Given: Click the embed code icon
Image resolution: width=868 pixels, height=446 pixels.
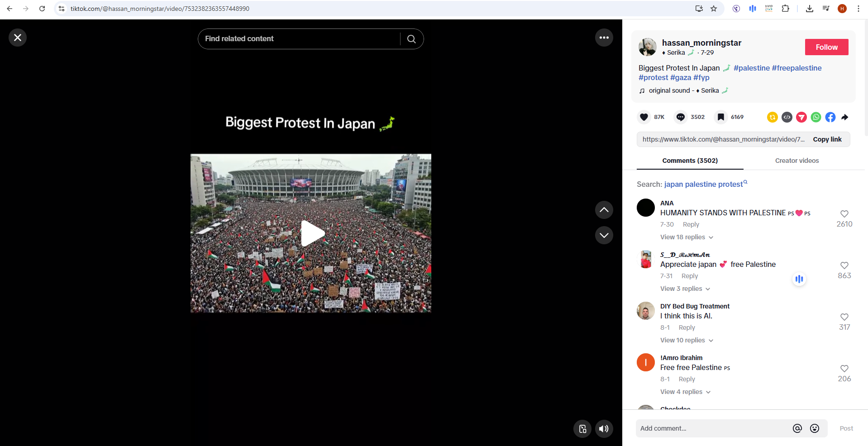Looking at the screenshot, I should [x=787, y=117].
